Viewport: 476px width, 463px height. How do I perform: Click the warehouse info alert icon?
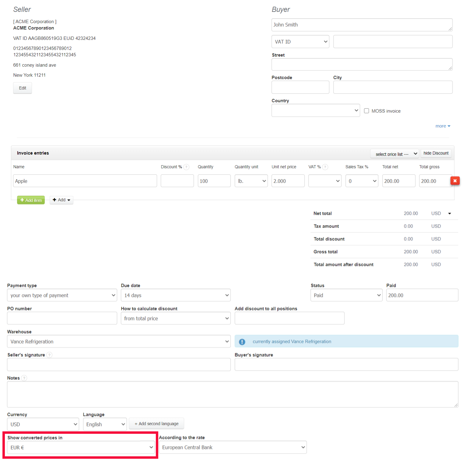(242, 342)
